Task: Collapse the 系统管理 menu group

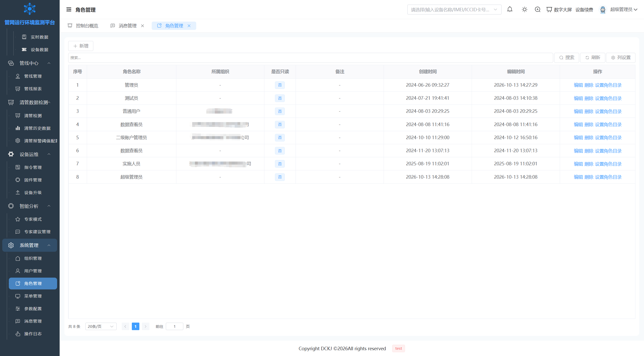Action: 30,245
